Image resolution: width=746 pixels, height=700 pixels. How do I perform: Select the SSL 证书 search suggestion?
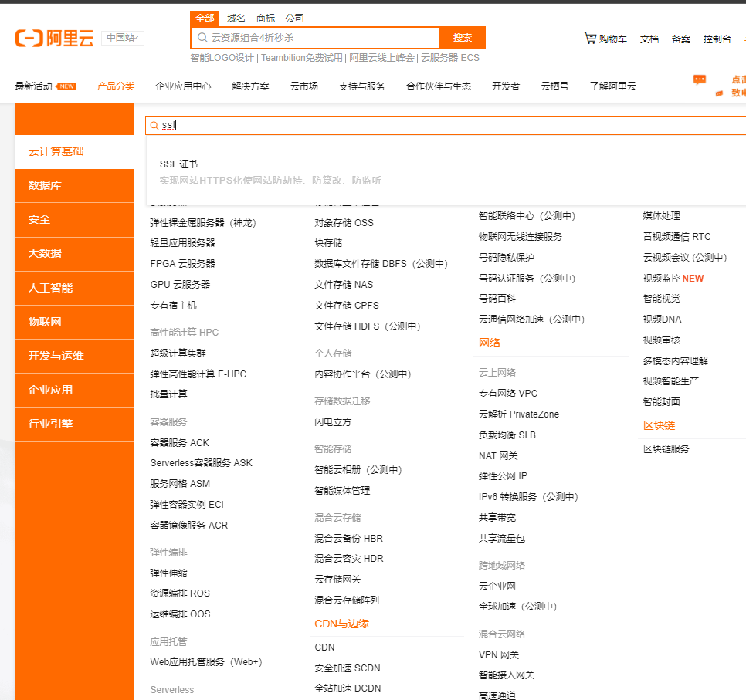(178, 164)
